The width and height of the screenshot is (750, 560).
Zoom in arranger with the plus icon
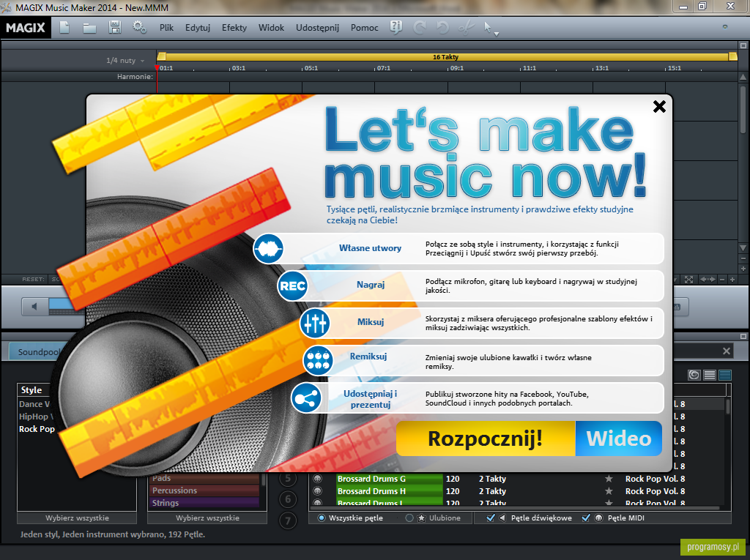click(x=732, y=280)
